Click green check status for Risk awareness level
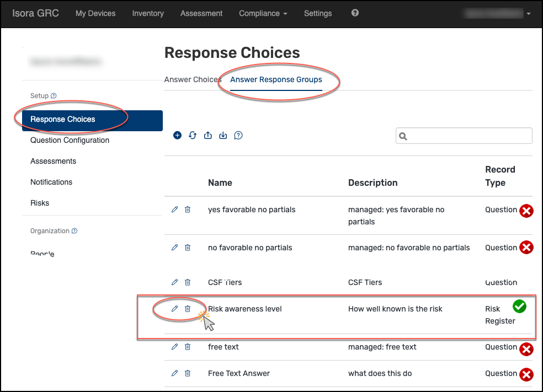The width and height of the screenshot is (543, 392). 519,306
